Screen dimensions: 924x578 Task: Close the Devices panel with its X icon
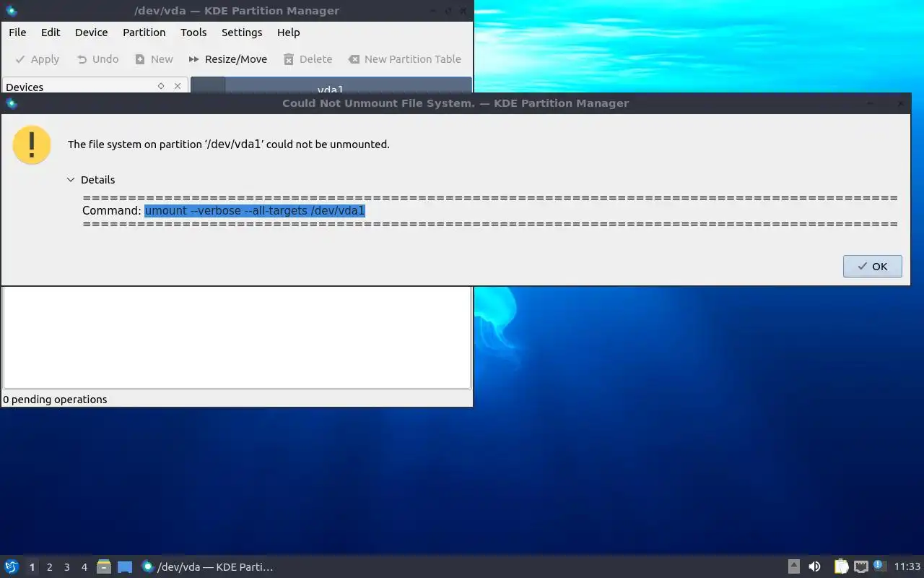[178, 86]
